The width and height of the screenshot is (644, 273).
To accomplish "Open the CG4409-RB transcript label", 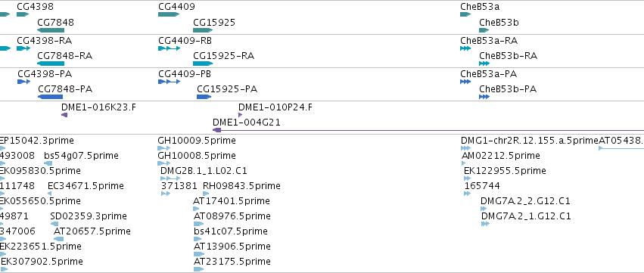I will point(185,41).
